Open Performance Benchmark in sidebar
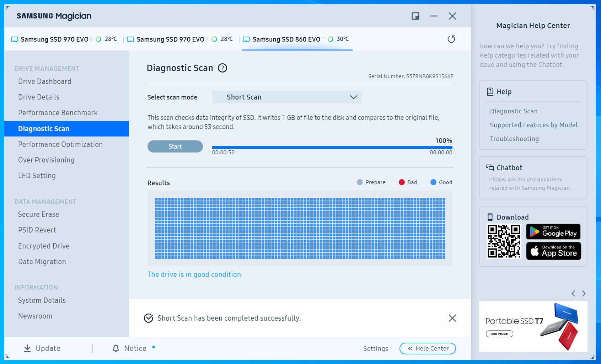This screenshot has height=364, width=601. (x=58, y=113)
